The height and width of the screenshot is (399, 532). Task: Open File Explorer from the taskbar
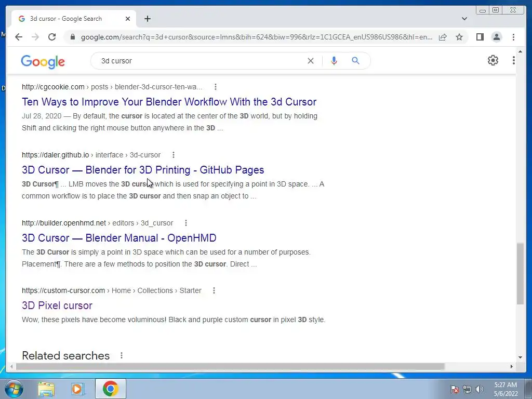[x=46, y=389]
